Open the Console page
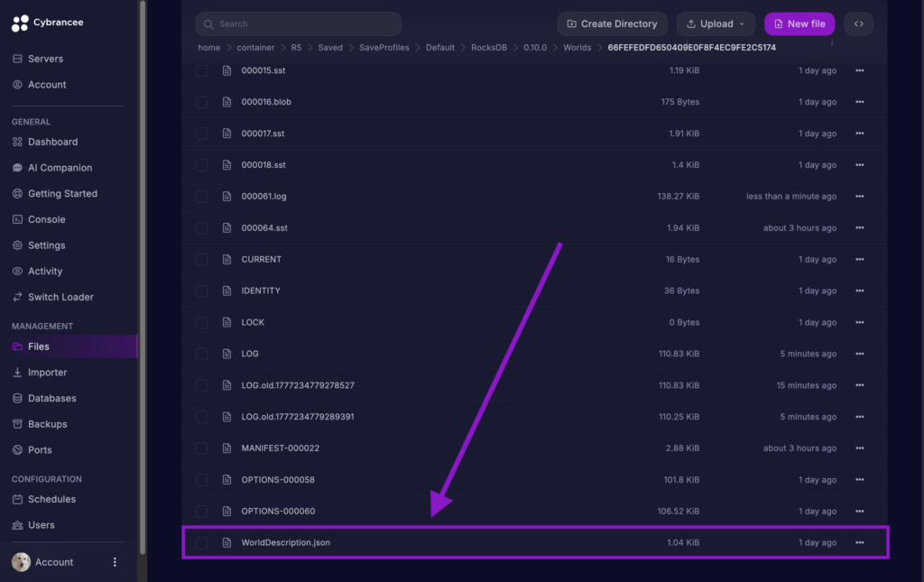 46,219
